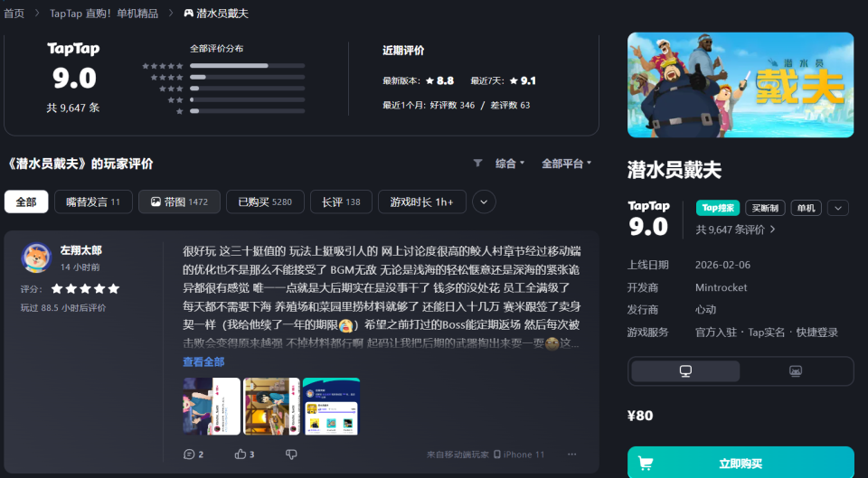Click 最近7天 9.1 rating text
The height and width of the screenshot is (478, 868).
tap(504, 80)
